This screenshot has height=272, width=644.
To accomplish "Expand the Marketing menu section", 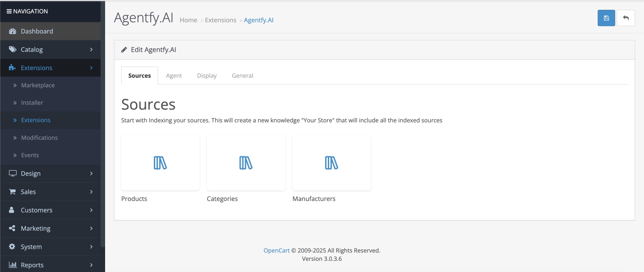I will 50,228.
